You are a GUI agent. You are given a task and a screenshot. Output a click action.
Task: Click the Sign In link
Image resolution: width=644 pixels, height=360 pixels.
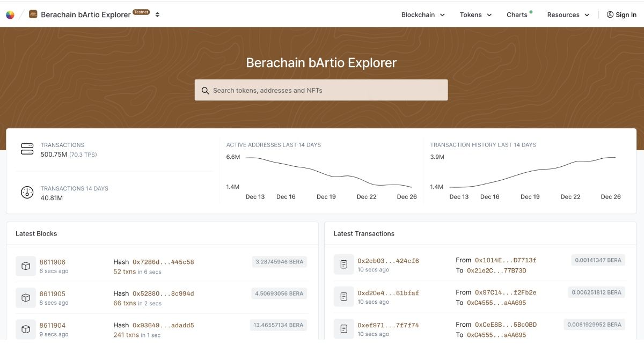click(x=626, y=15)
